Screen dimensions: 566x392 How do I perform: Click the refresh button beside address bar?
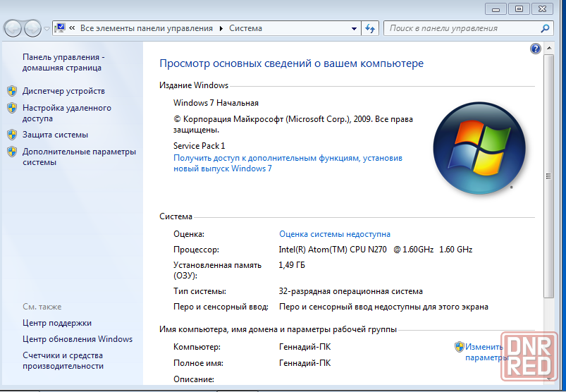click(371, 28)
